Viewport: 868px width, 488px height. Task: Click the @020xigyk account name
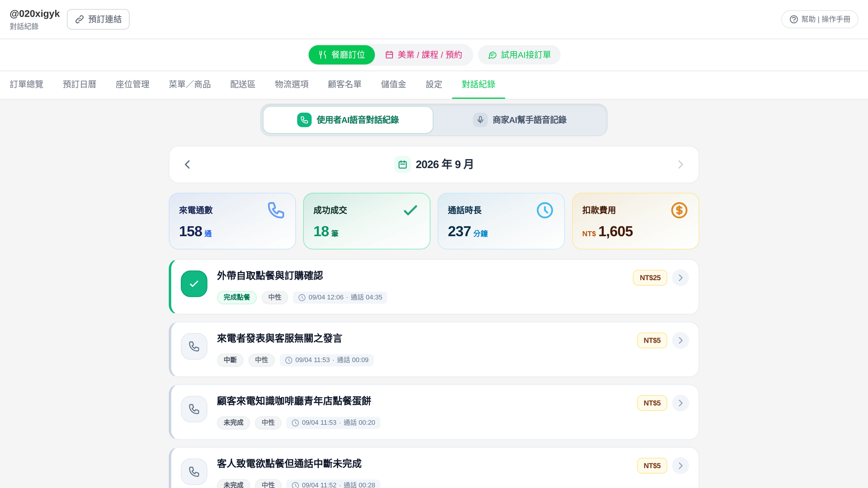pos(35,14)
